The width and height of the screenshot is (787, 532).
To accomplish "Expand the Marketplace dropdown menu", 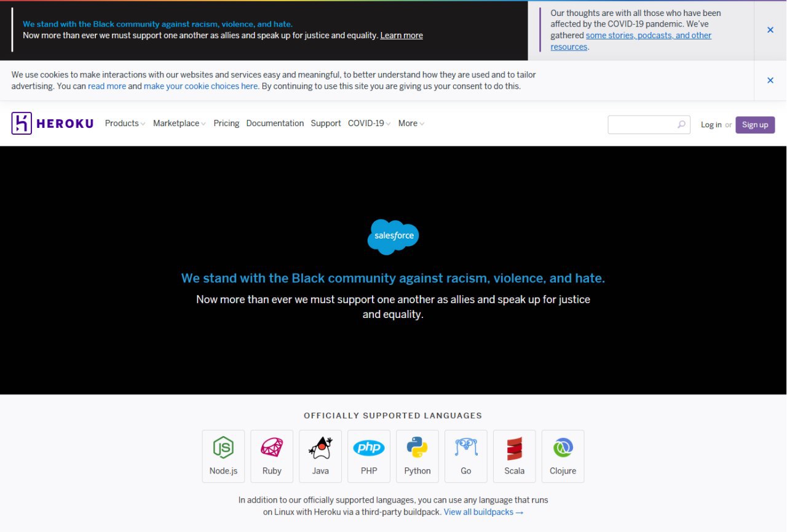I will click(180, 123).
